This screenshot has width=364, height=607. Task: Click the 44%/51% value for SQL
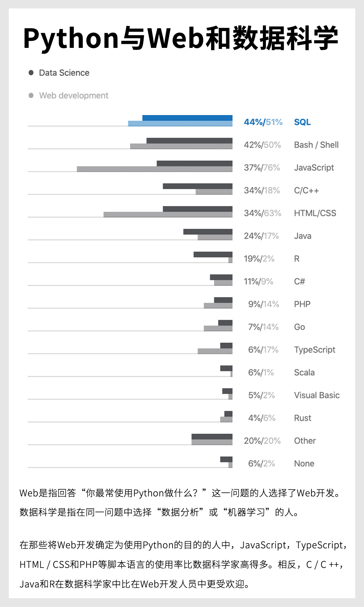[x=263, y=122]
